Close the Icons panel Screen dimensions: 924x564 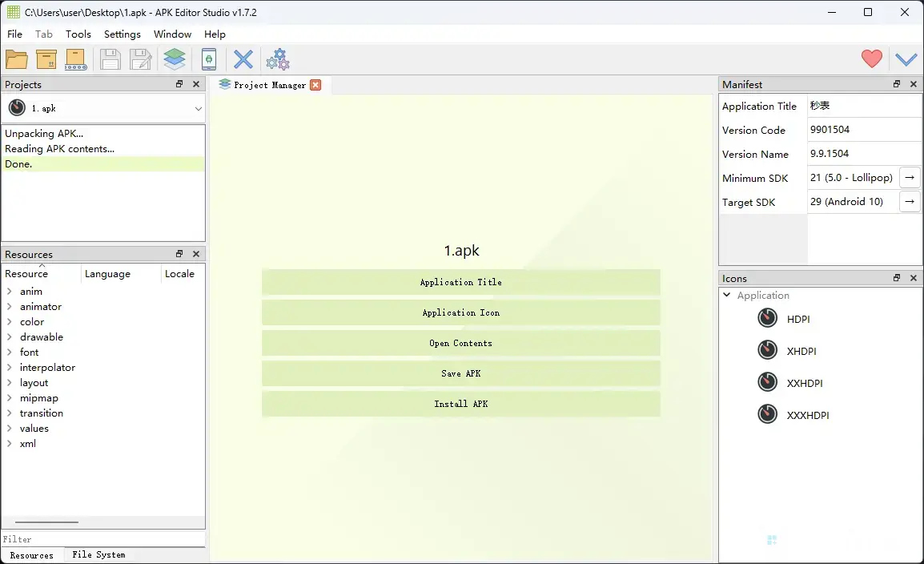(914, 278)
